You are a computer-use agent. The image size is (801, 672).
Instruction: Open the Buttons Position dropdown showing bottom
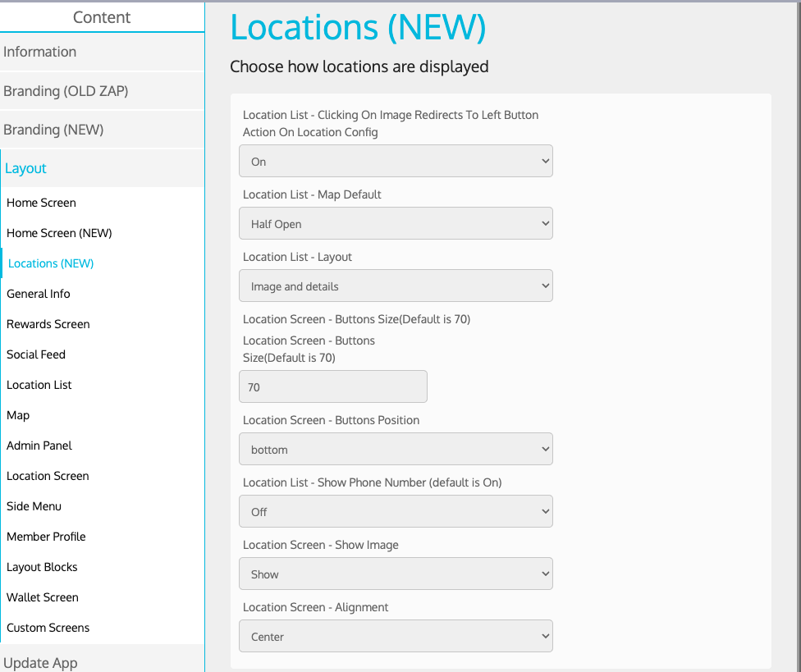click(396, 449)
